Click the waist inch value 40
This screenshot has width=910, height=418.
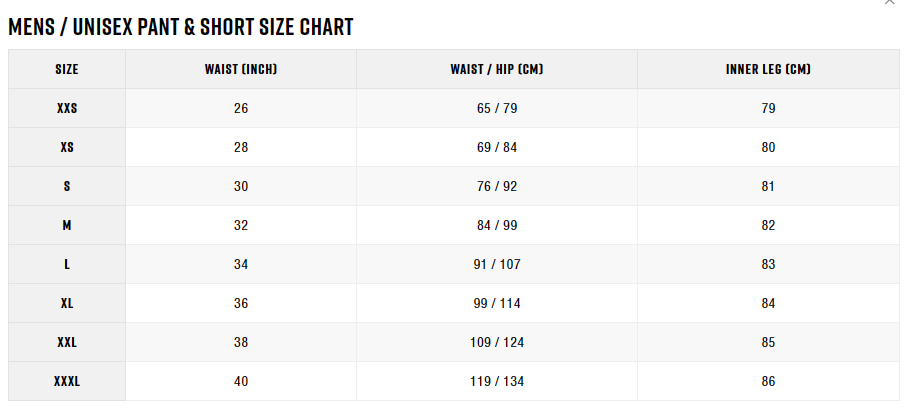(x=241, y=381)
